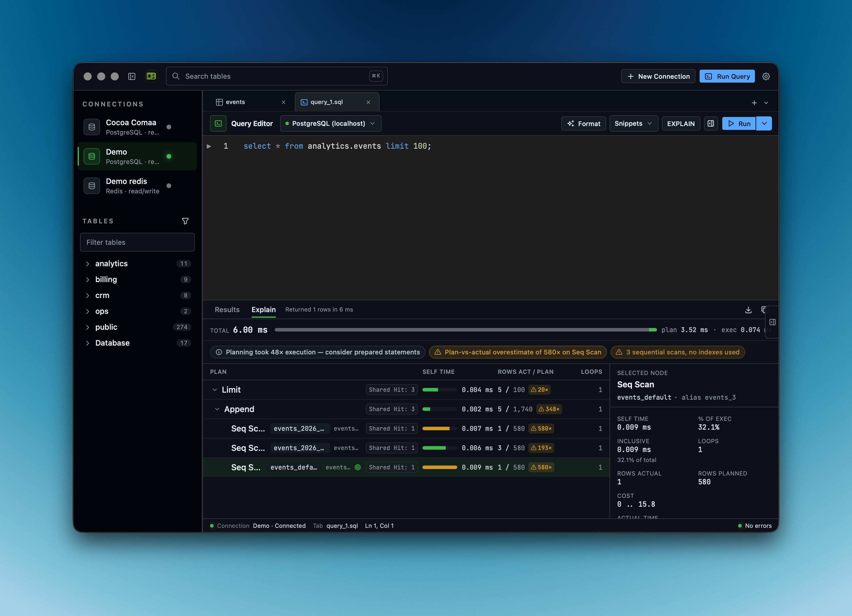Open a new tab with plus icon
Screen dimensions: 852x616
click(754, 103)
